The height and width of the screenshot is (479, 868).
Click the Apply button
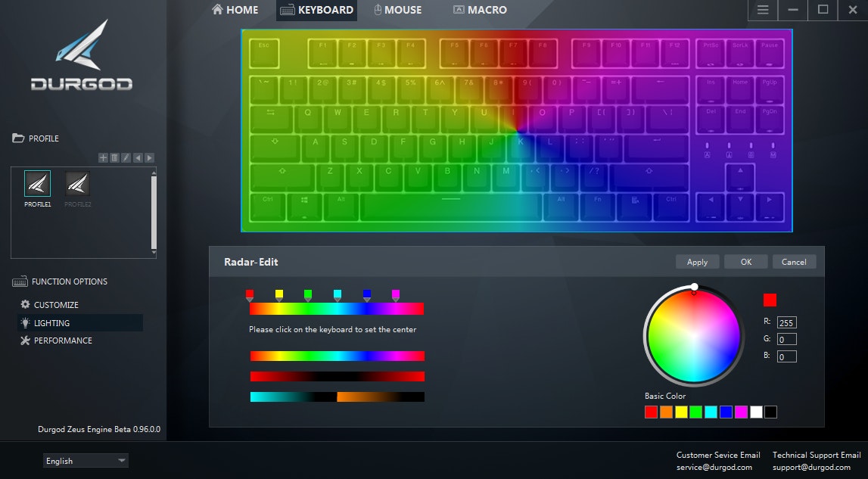click(697, 262)
